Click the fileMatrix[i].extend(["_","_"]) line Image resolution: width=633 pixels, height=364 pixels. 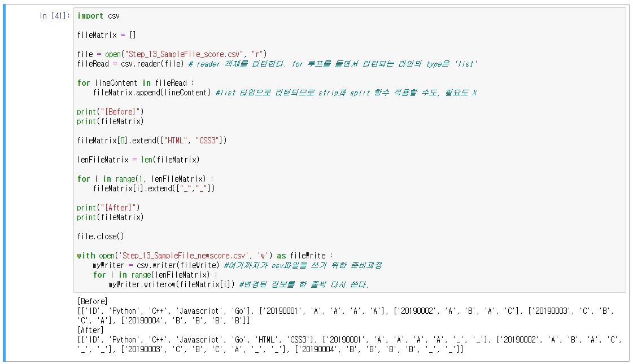click(x=154, y=188)
